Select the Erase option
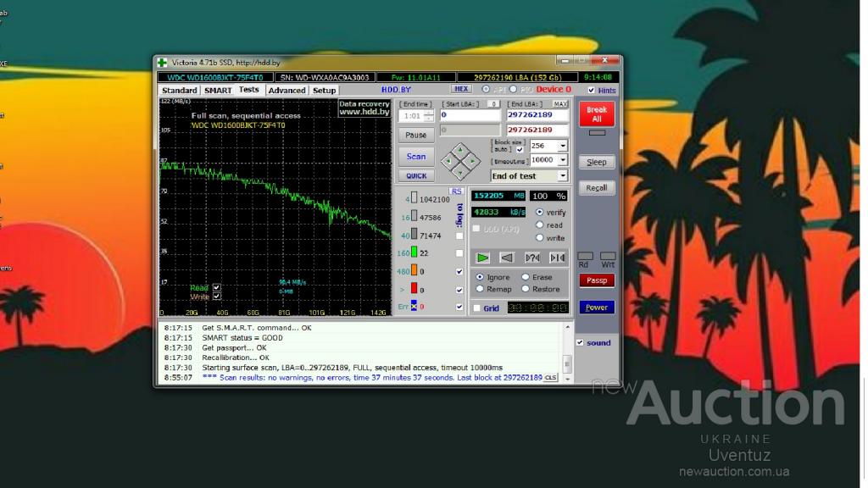 tap(525, 277)
